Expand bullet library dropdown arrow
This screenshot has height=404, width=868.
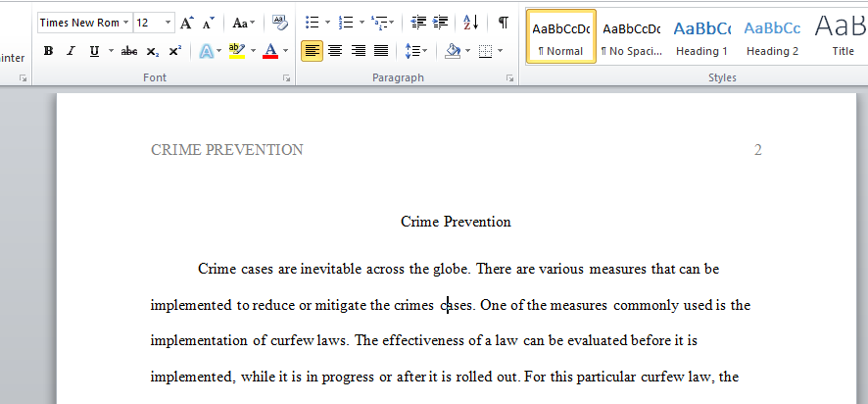pyautogui.click(x=328, y=23)
